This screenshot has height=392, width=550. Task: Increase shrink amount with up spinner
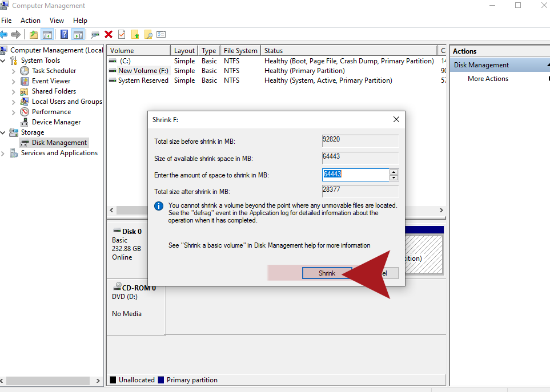click(394, 172)
